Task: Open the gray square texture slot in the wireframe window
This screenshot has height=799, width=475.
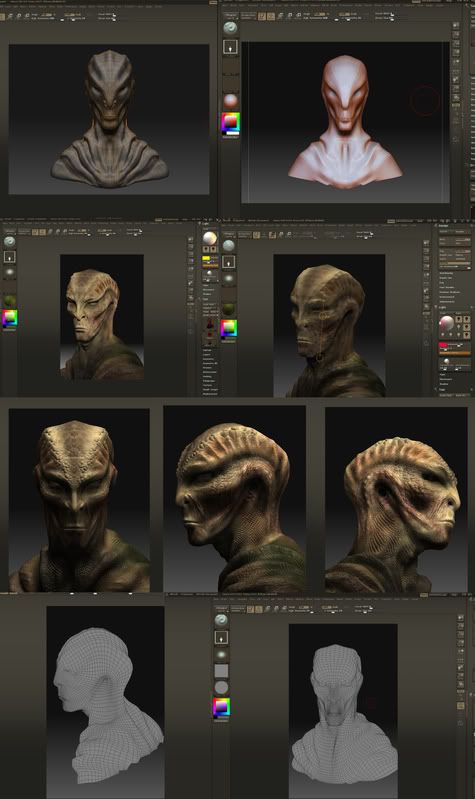Action: click(x=221, y=671)
